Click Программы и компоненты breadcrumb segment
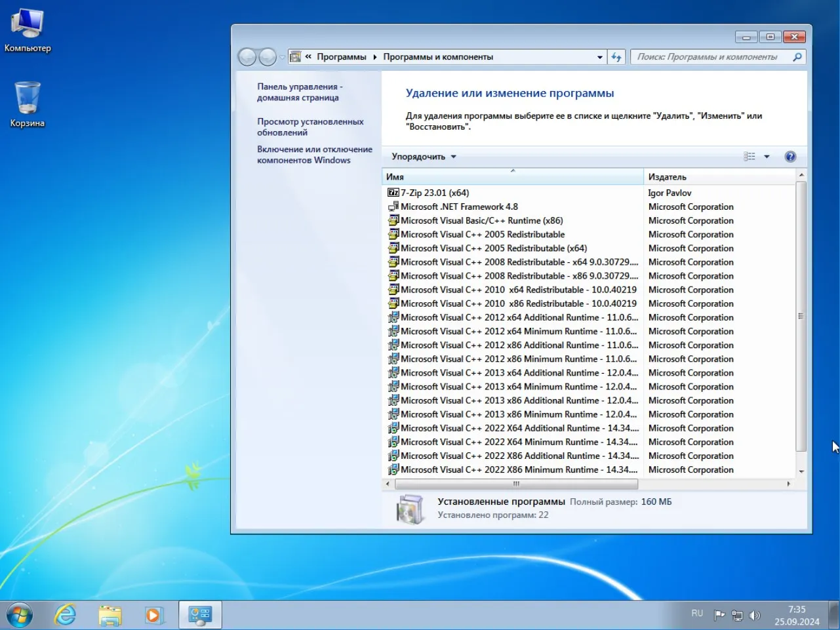 (x=438, y=57)
